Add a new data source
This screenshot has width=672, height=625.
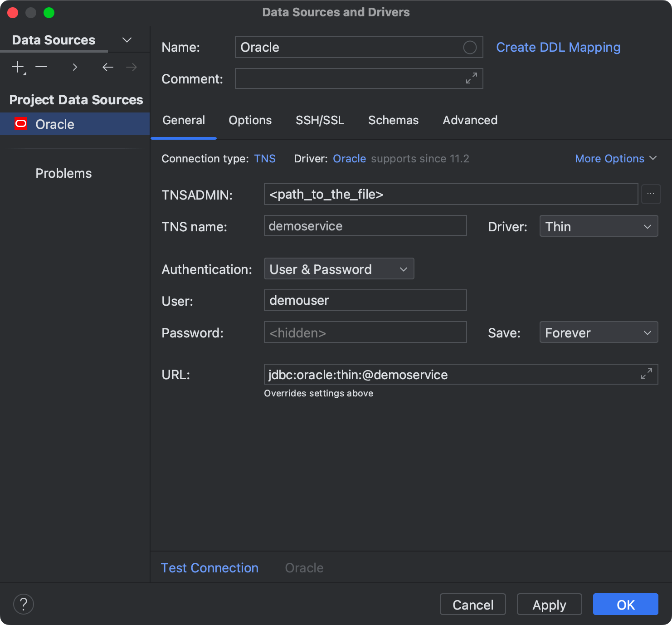tap(17, 67)
